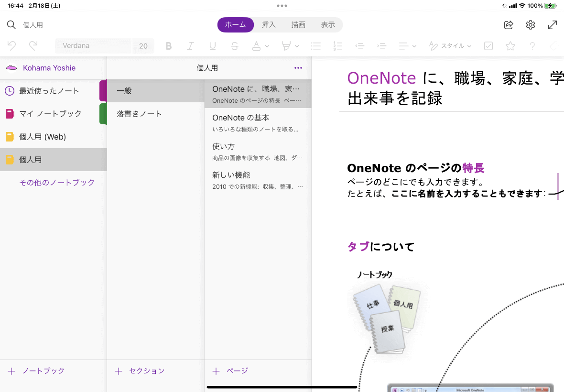Select the 落書きノート section
The image size is (564, 392).
pos(156,114)
